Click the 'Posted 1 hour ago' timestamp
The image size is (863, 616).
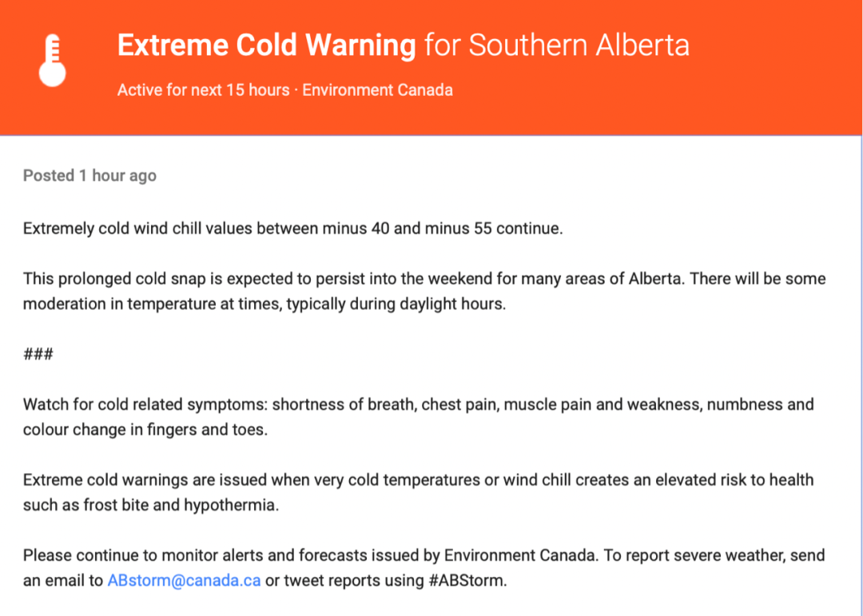click(x=89, y=176)
